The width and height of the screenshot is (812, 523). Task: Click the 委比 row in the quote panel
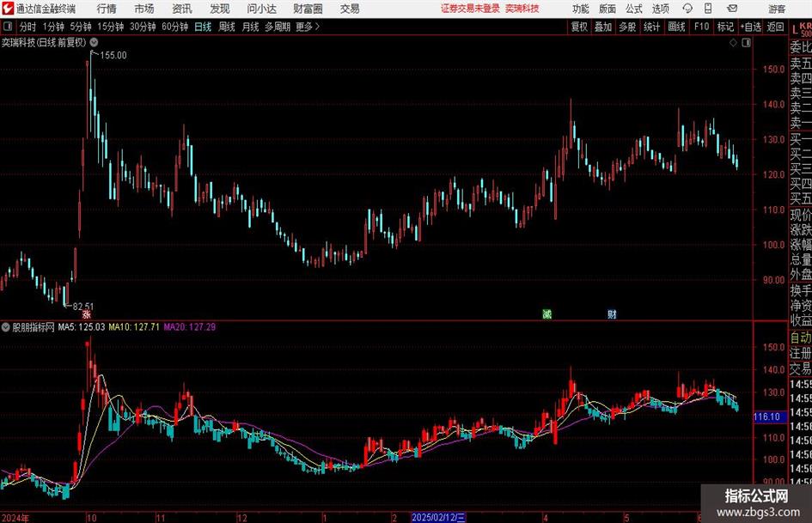800,47
